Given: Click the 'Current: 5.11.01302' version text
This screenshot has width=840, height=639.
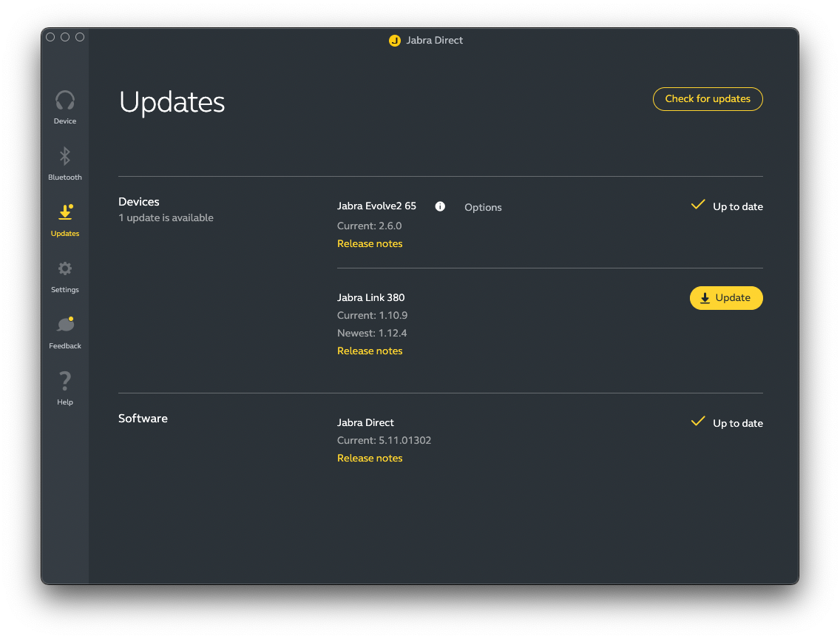Looking at the screenshot, I should pyautogui.click(x=384, y=440).
